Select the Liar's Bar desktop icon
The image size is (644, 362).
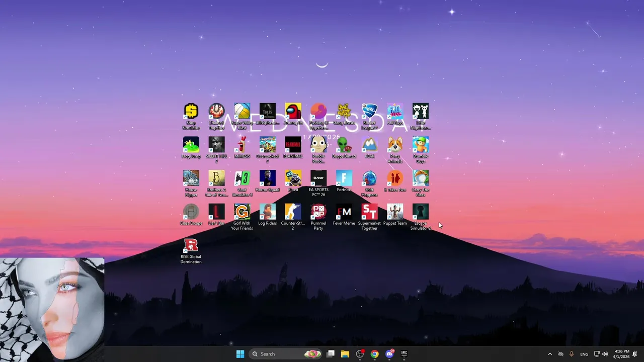[x=216, y=213]
